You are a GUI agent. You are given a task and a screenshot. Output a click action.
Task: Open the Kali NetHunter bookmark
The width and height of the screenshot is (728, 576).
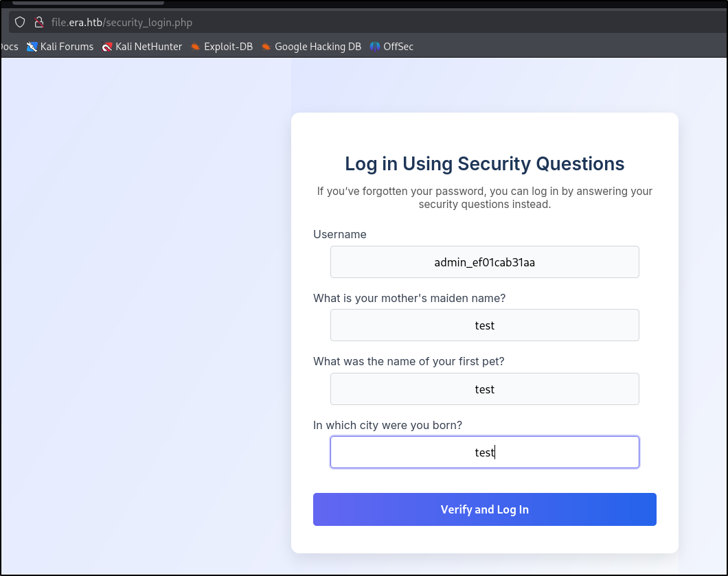click(142, 47)
